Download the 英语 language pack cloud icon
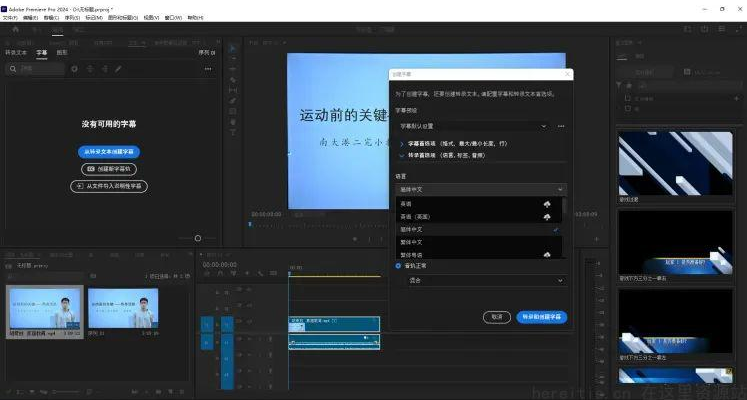The width and height of the screenshot is (747, 400). [547, 204]
